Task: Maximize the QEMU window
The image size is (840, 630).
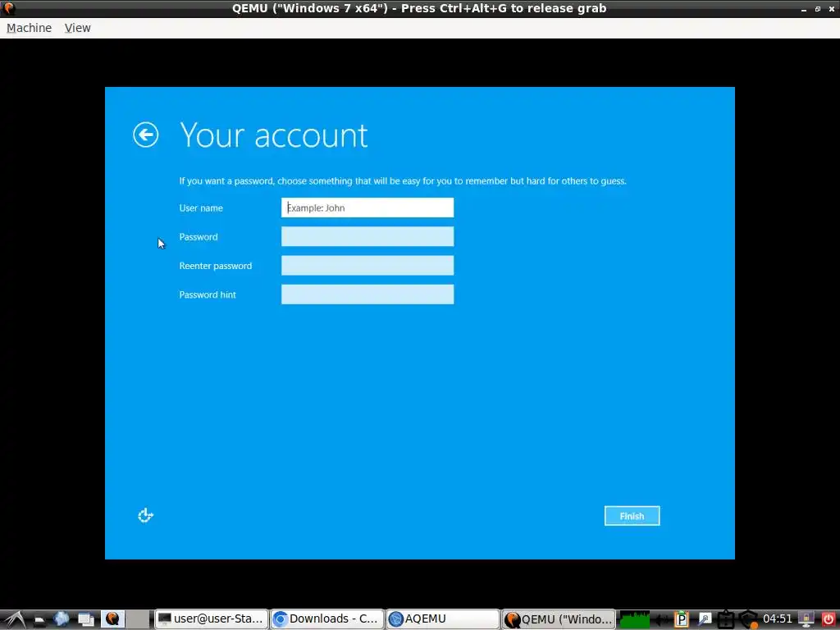Action: click(x=818, y=9)
